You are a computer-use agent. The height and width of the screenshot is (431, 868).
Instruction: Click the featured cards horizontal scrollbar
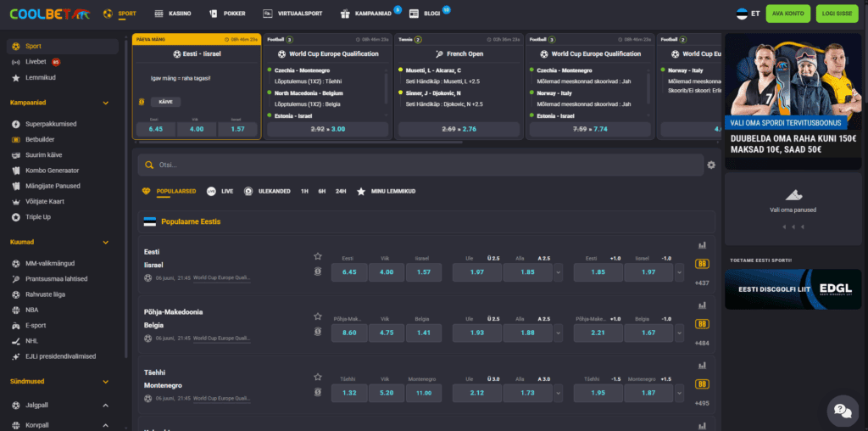coord(301,143)
